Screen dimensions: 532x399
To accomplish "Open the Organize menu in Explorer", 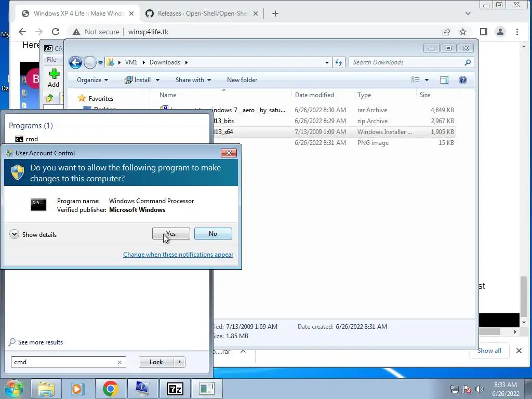I will point(92,80).
